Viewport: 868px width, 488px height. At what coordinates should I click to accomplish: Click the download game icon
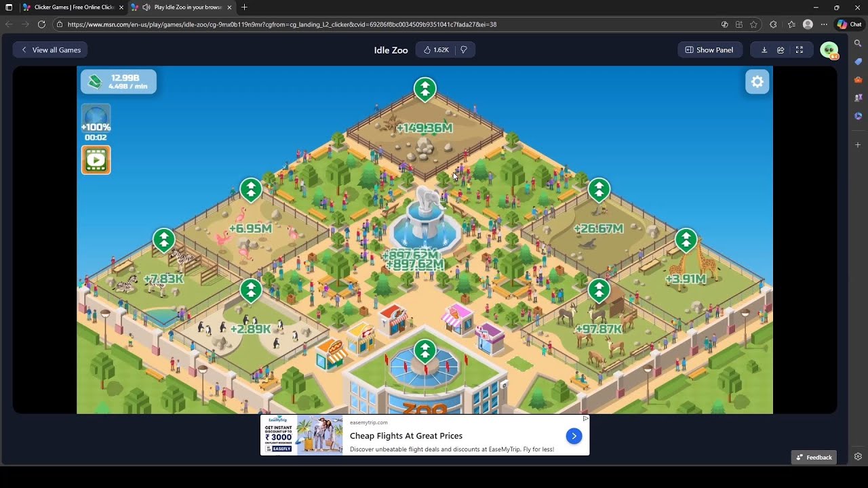point(764,49)
